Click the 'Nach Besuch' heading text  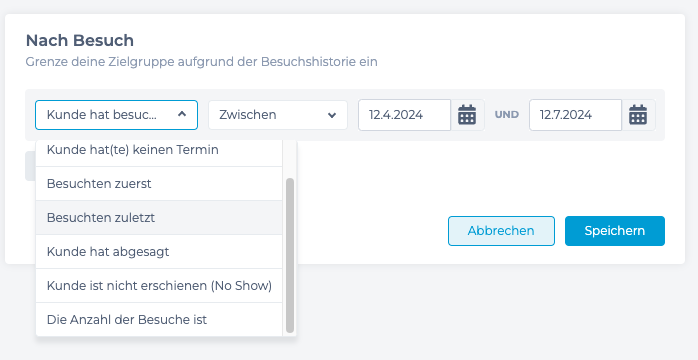pyautogui.click(x=80, y=40)
